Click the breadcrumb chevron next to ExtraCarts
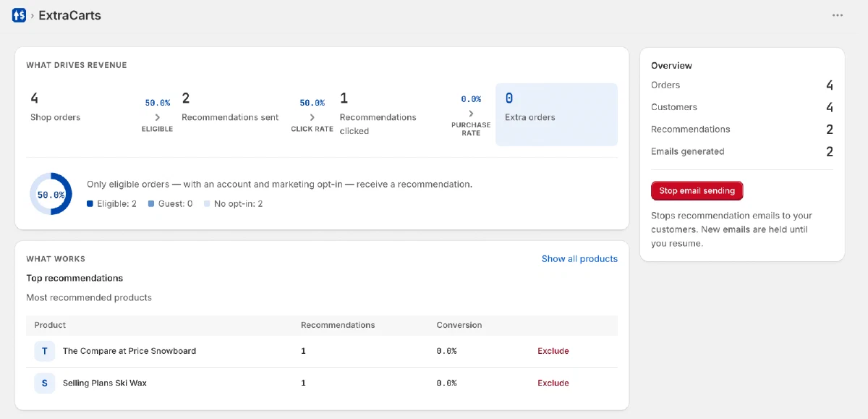This screenshot has height=419, width=868. [33, 15]
